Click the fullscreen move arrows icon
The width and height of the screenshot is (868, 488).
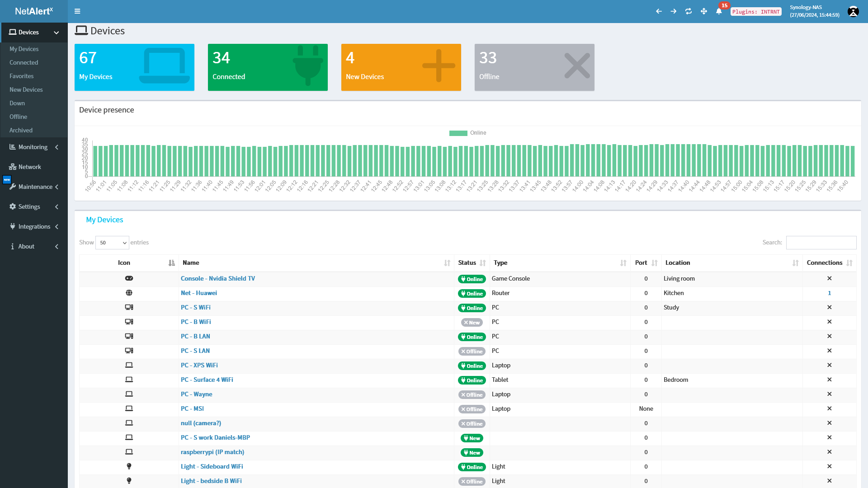(x=704, y=11)
